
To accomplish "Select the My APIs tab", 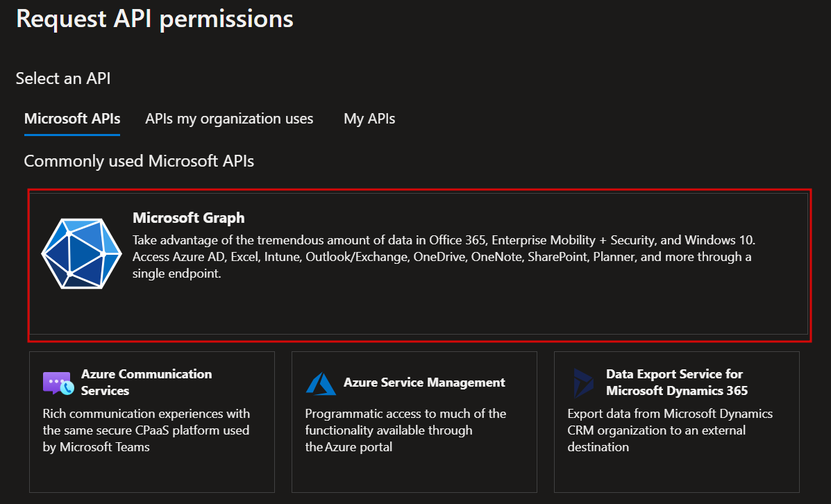I will [369, 119].
